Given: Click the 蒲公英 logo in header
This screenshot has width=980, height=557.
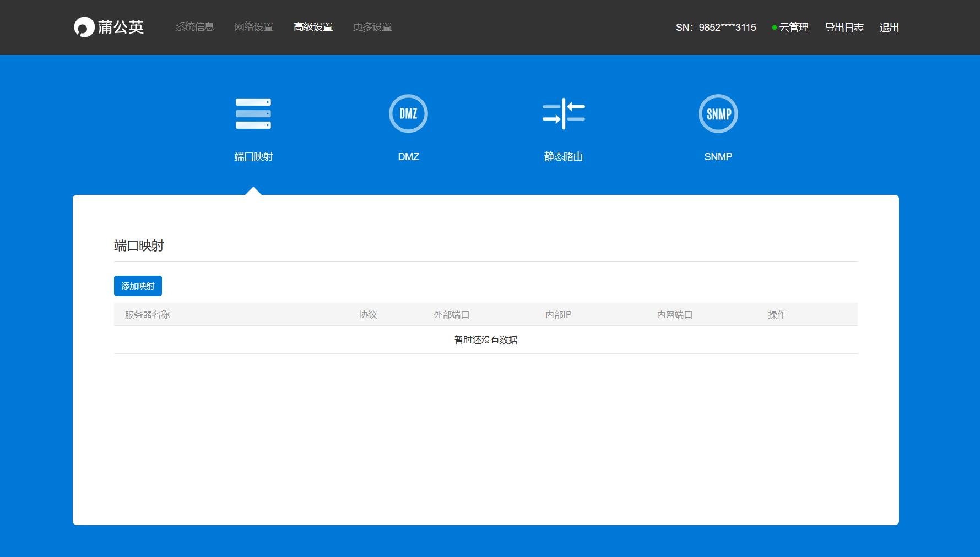Looking at the screenshot, I should (x=109, y=27).
